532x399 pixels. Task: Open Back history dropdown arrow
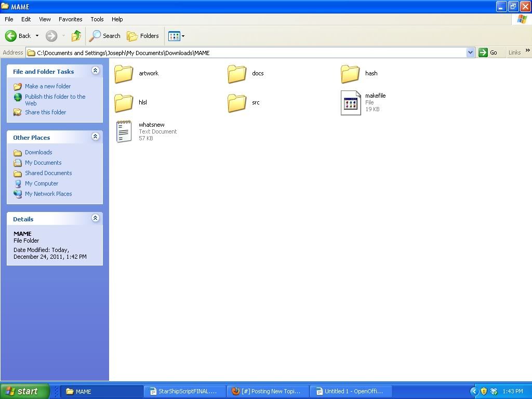pos(37,36)
